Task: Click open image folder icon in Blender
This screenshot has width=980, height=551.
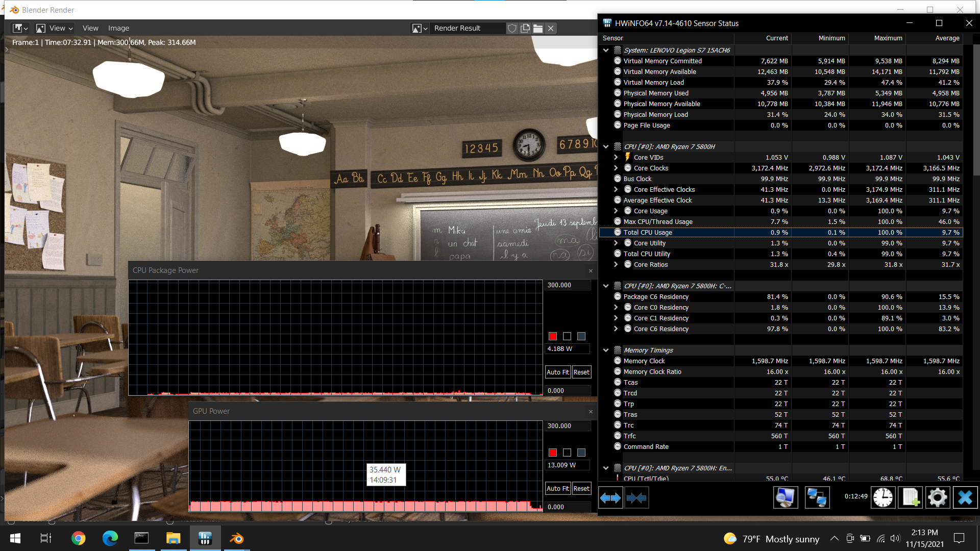Action: (538, 28)
